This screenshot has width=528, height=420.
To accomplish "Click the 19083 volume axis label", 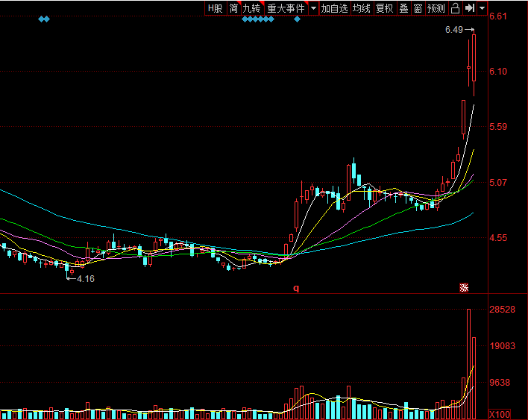I will (503, 345).
